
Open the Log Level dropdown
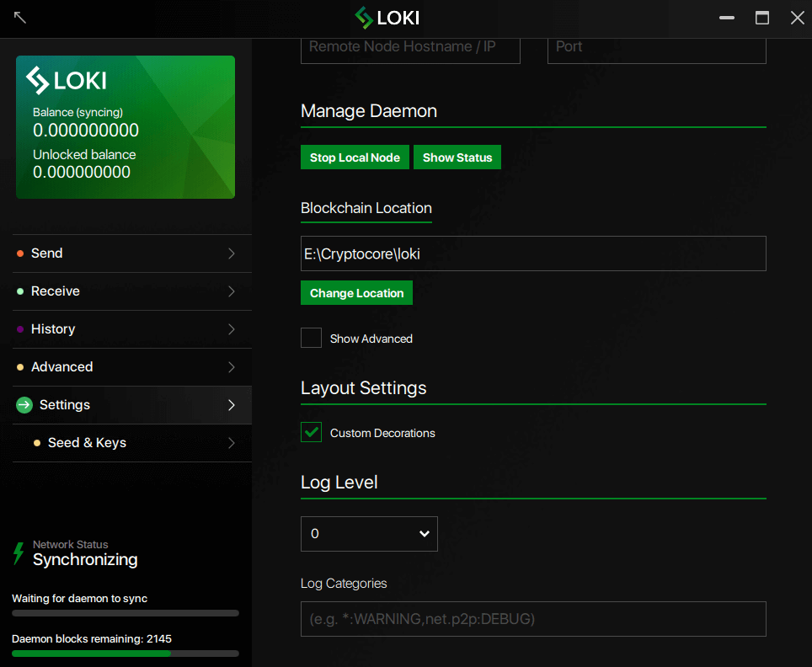[368, 533]
